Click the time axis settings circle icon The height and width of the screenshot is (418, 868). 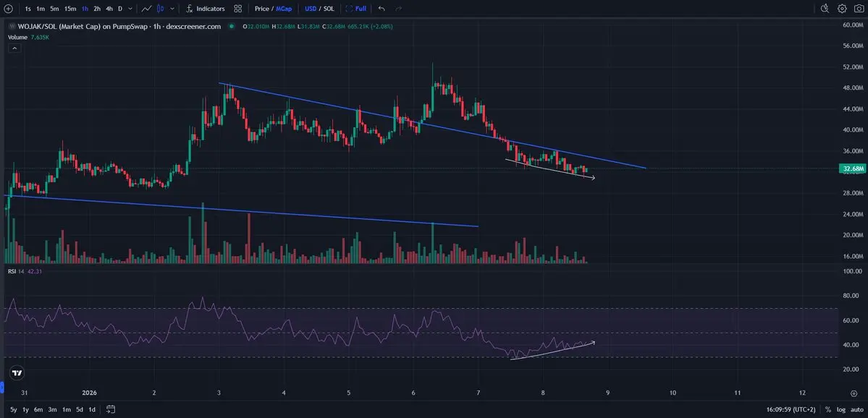(854, 393)
